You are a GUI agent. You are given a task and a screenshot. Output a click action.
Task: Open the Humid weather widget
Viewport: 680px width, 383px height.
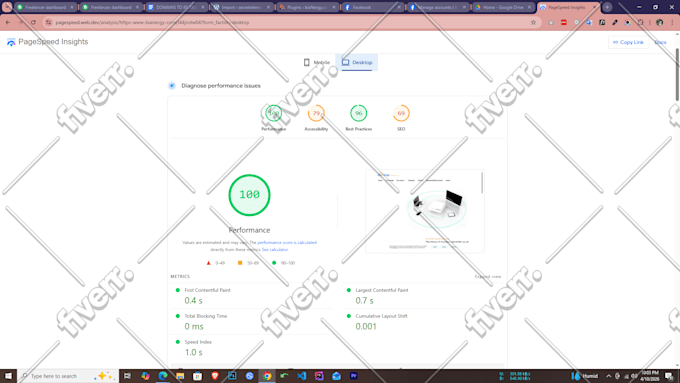585,376
